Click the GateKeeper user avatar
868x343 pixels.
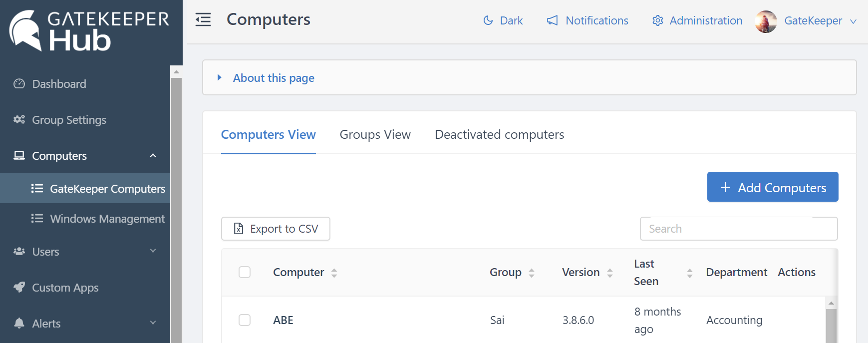click(x=766, y=21)
